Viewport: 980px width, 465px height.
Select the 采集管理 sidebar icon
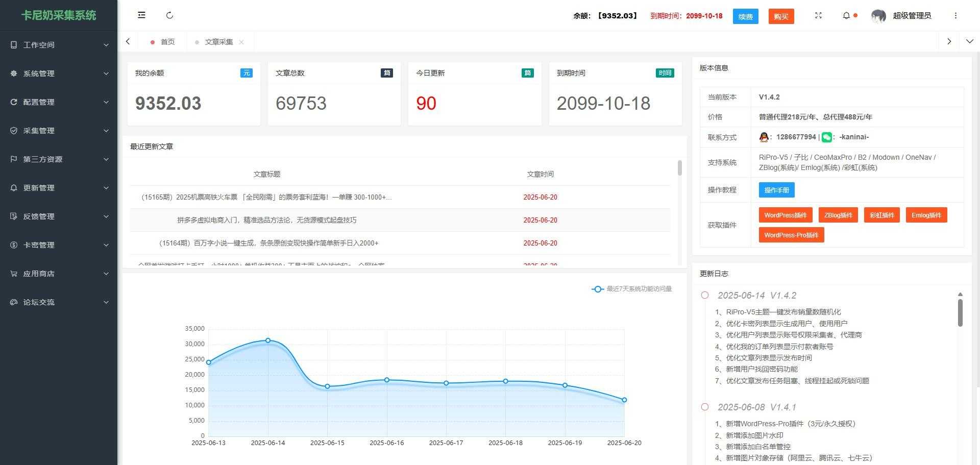14,131
